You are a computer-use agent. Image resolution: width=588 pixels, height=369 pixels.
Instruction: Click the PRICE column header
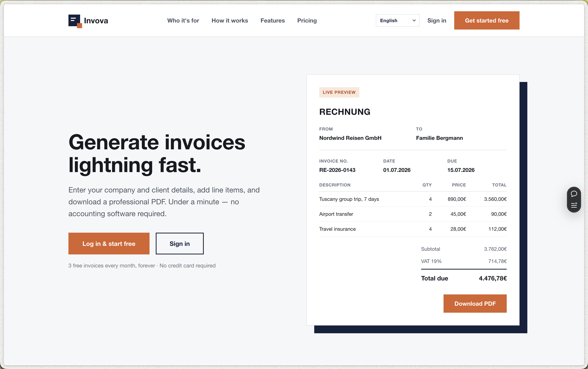tap(459, 185)
